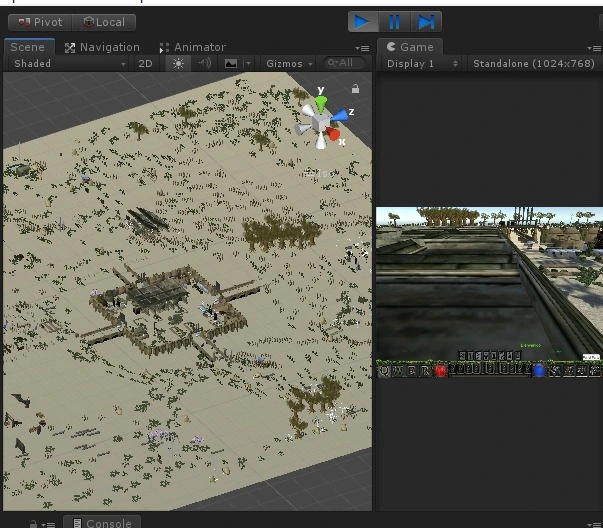Select the Console tab's page icon

pyautogui.click(x=77, y=523)
